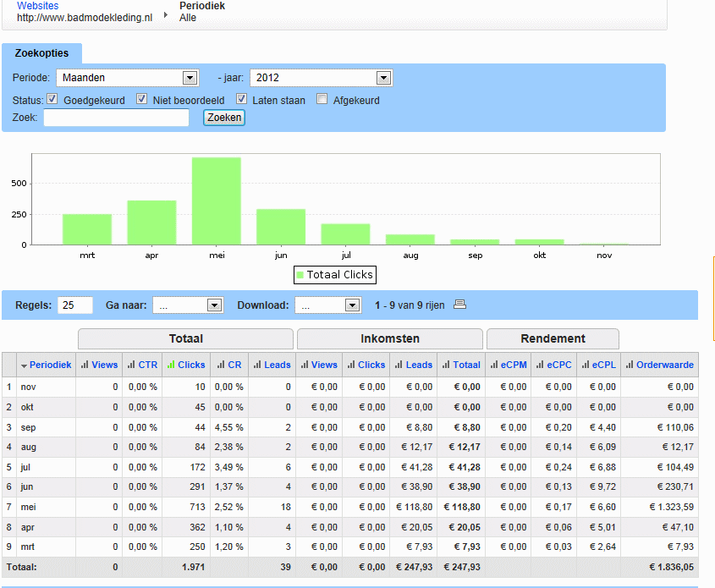The width and height of the screenshot is (715, 588).
Task: Click the 'Totaal:' label in the summary row
Action: [21, 567]
